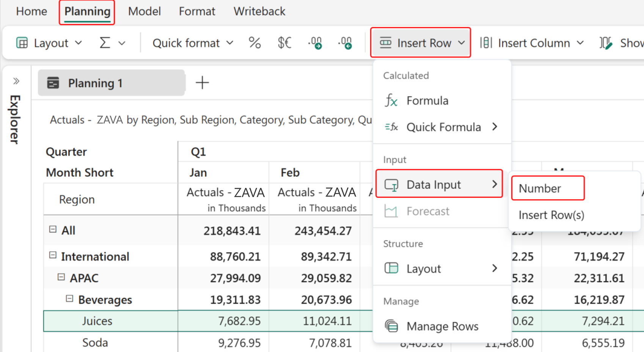Click the Insert Row icon

click(x=386, y=43)
